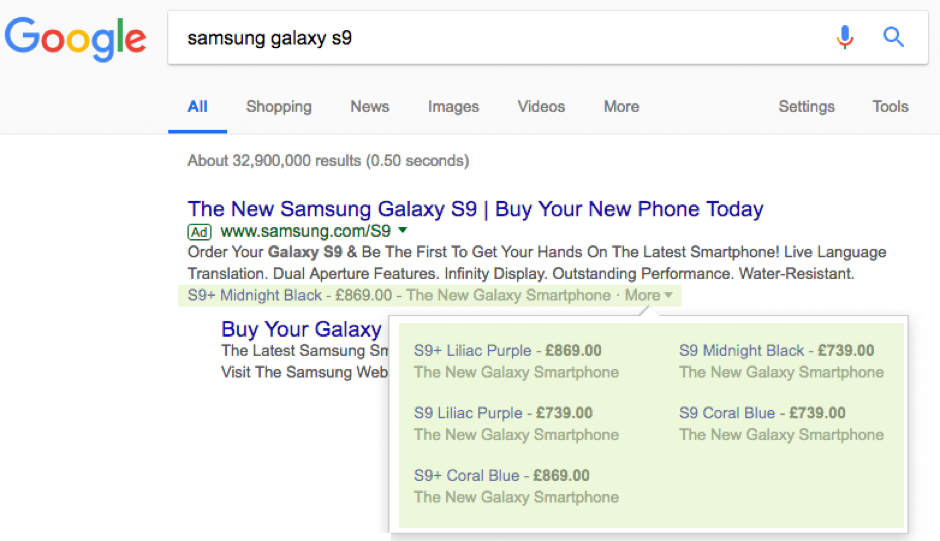Expand the More search categories menu
This screenshot has width=940, height=541.
(x=621, y=107)
